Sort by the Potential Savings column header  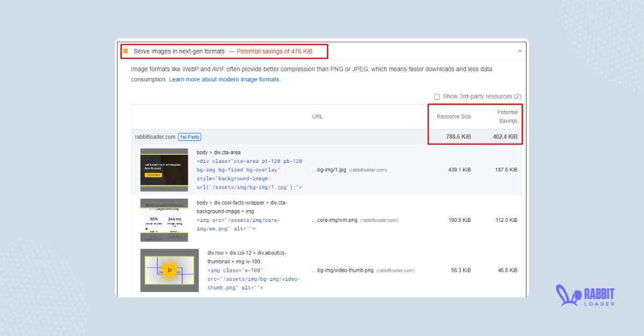click(x=507, y=116)
